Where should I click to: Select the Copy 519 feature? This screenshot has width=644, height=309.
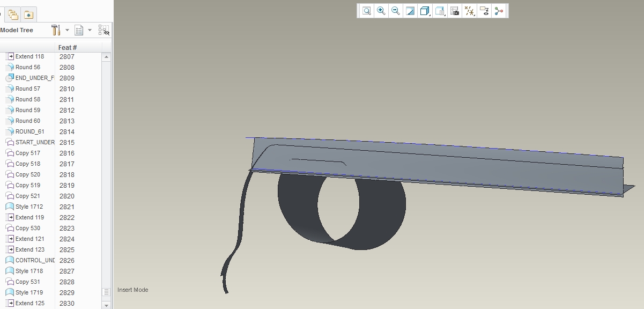[27, 185]
